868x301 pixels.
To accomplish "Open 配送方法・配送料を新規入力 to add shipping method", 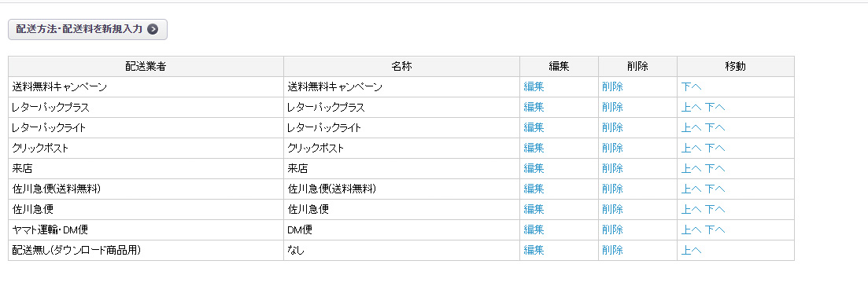I will [x=87, y=29].
